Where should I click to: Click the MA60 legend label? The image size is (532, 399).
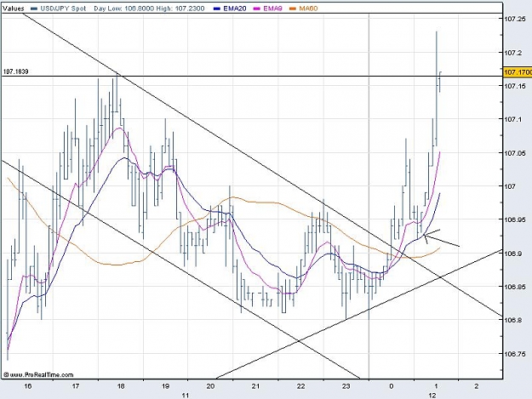[x=308, y=9]
